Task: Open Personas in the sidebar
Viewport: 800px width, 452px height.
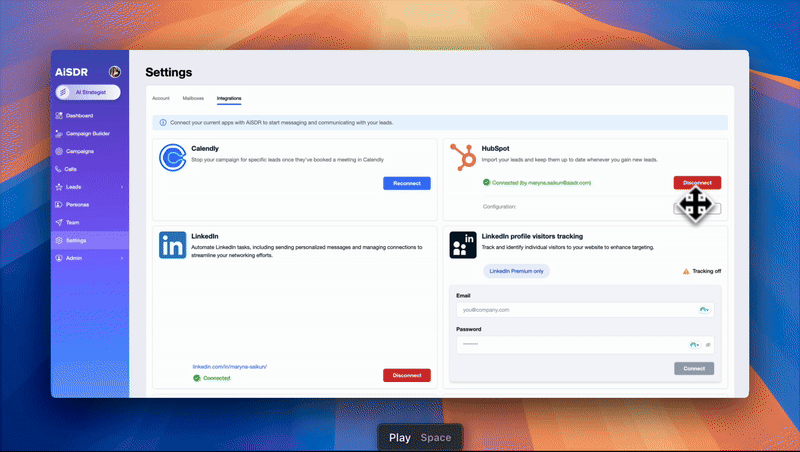Action: point(77,204)
